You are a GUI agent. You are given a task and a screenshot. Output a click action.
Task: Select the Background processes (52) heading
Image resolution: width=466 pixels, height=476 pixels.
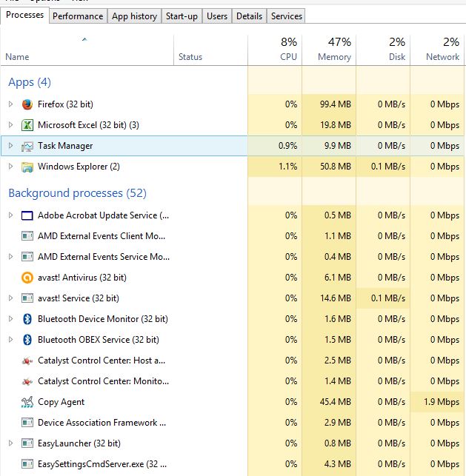[78, 193]
